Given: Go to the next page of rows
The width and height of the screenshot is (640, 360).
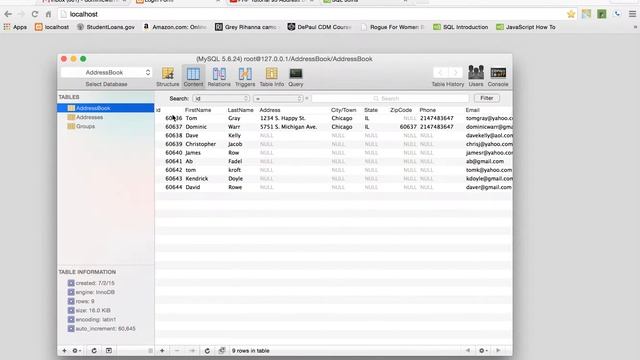Looking at the screenshot, I should tap(498, 351).
